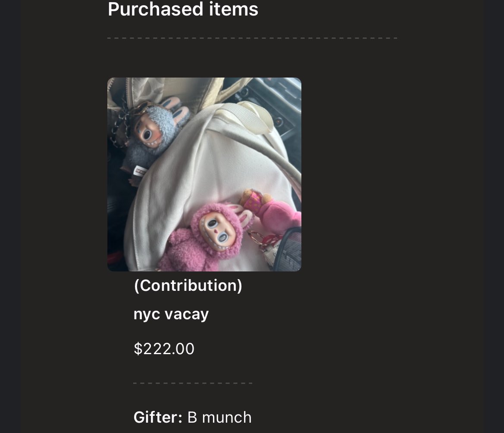
Task: Click the Purchased items heading
Action: 183,9
